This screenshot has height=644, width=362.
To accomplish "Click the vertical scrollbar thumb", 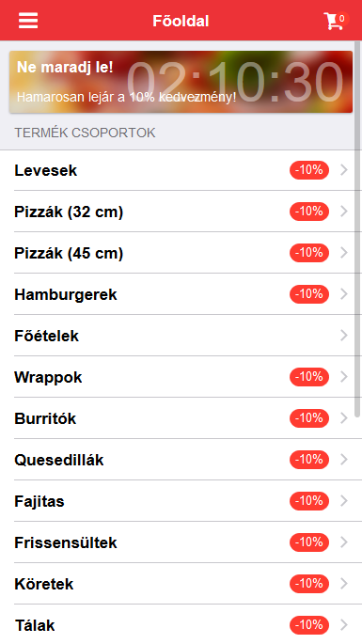I will pyautogui.click(x=358, y=228).
